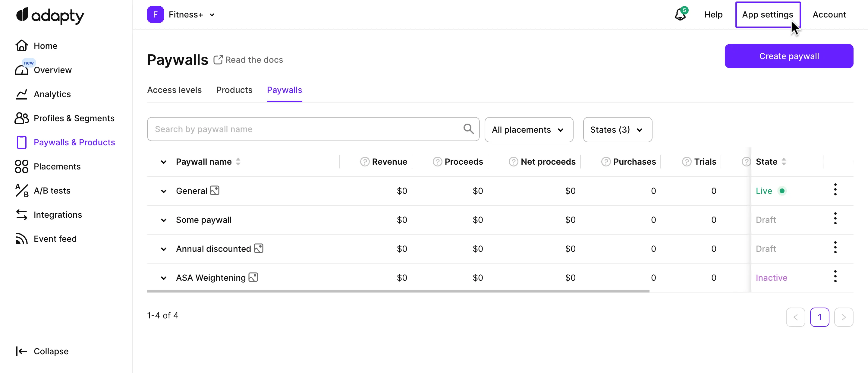Open the notifications bell icon
Screen dimensions: 868x373
pyautogui.click(x=680, y=14)
